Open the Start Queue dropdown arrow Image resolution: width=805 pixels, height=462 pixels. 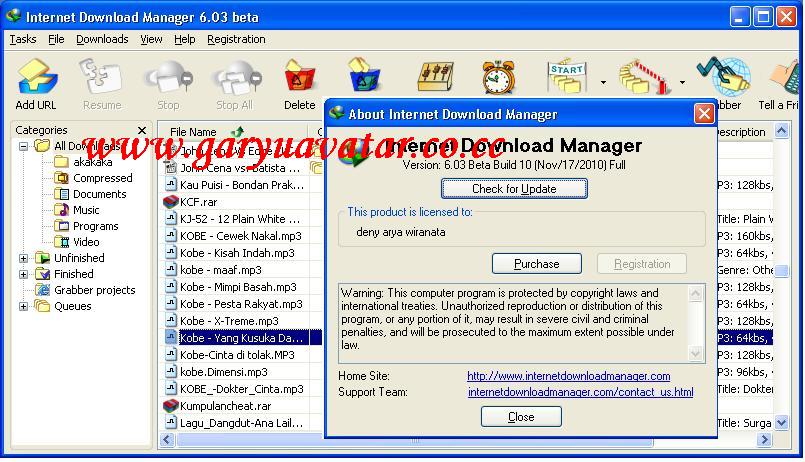click(x=603, y=82)
